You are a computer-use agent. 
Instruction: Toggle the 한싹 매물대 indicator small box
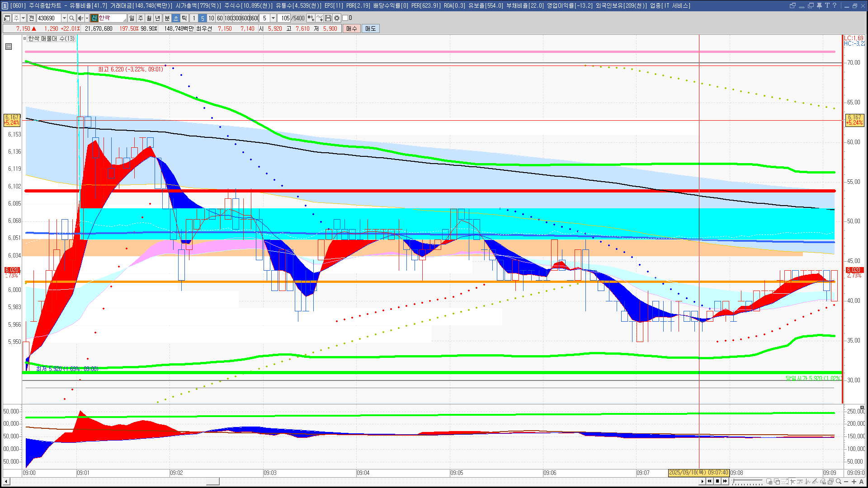click(25, 39)
